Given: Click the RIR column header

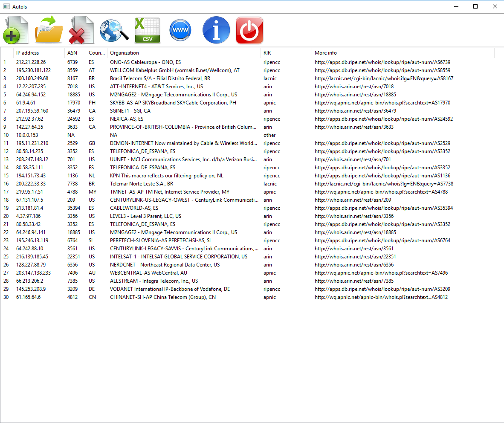Looking at the screenshot, I should click(286, 53).
